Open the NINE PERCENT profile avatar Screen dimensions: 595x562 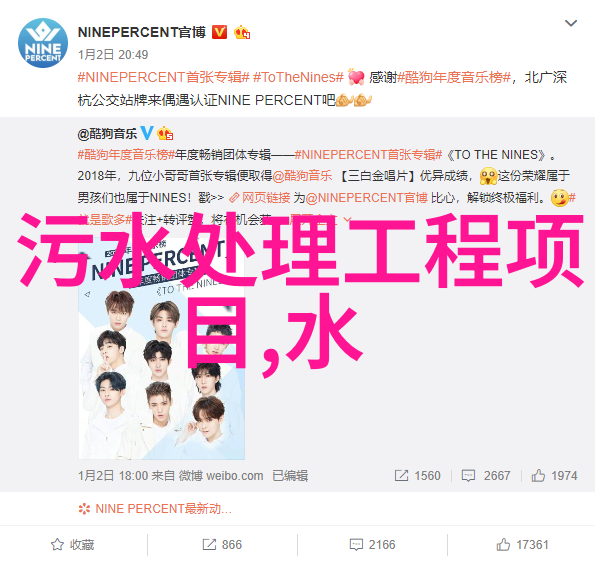click(43, 43)
